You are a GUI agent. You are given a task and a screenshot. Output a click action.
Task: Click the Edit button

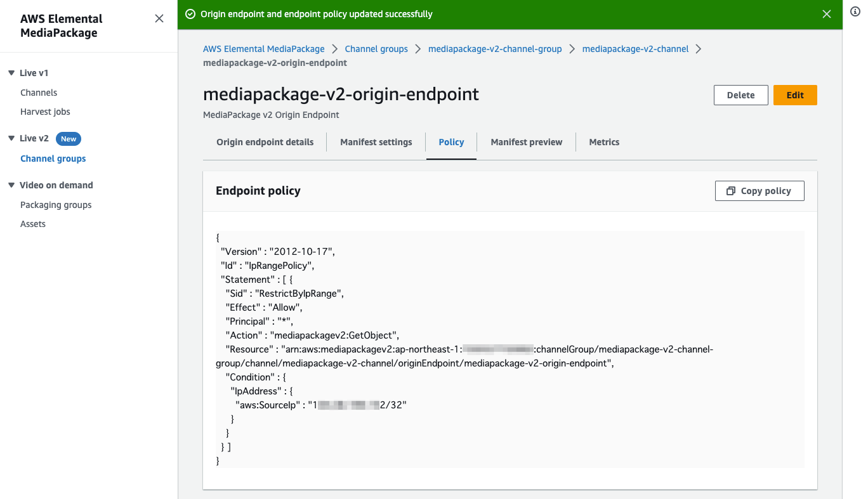pyautogui.click(x=795, y=94)
